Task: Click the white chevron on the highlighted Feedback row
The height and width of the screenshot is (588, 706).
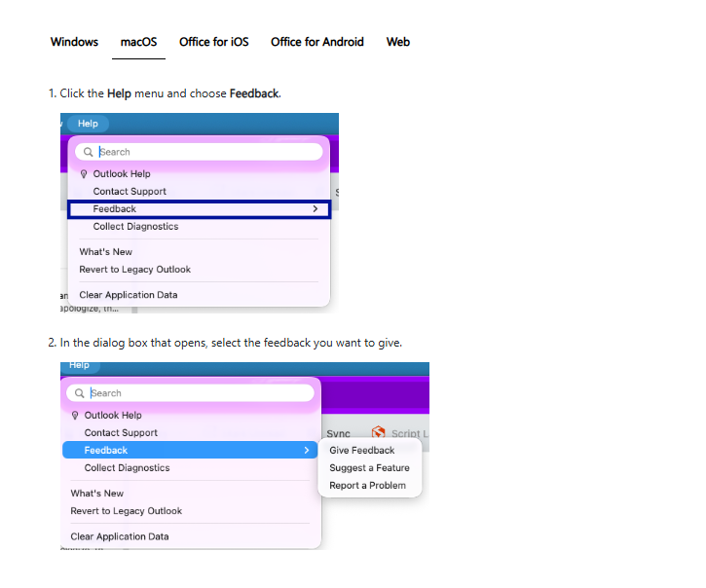Action: coord(307,450)
